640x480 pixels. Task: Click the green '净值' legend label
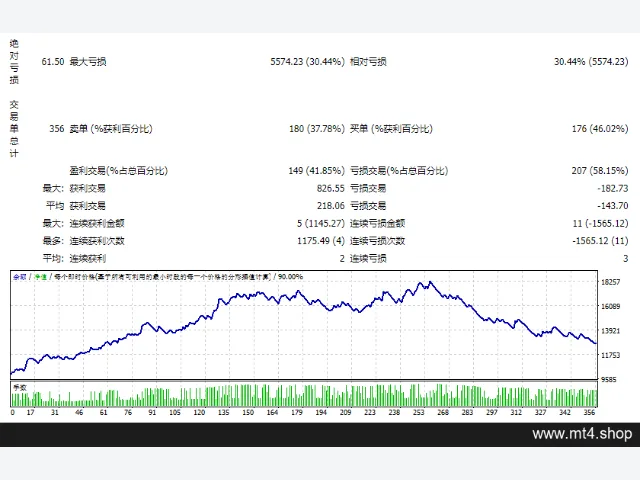click(40, 277)
